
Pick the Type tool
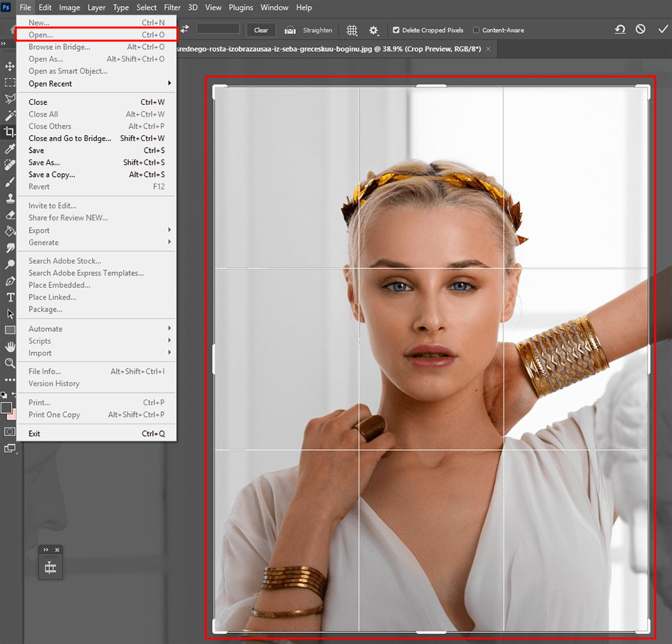click(x=10, y=298)
